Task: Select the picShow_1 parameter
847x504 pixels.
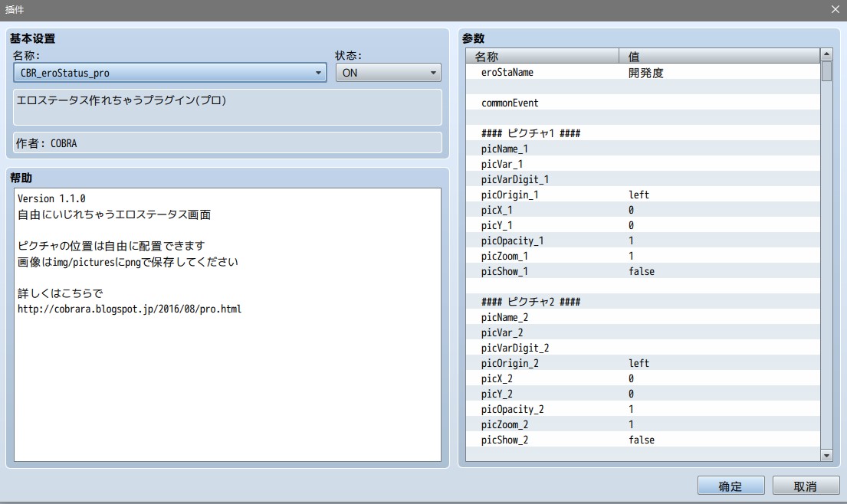Action: click(x=643, y=271)
